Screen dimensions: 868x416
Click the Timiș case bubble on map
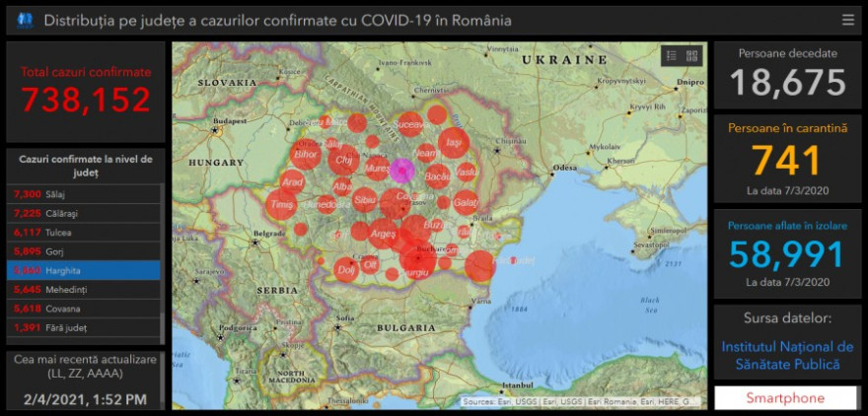pyautogui.click(x=280, y=205)
